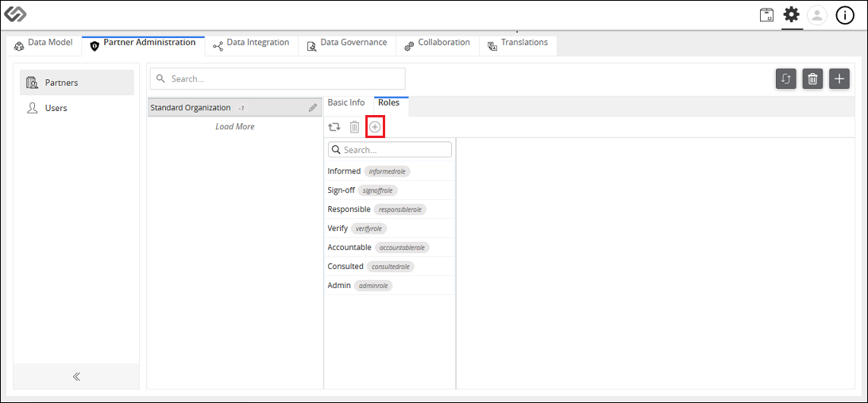The width and height of the screenshot is (868, 403).
Task: Select the Sign-off role
Action: (x=390, y=190)
